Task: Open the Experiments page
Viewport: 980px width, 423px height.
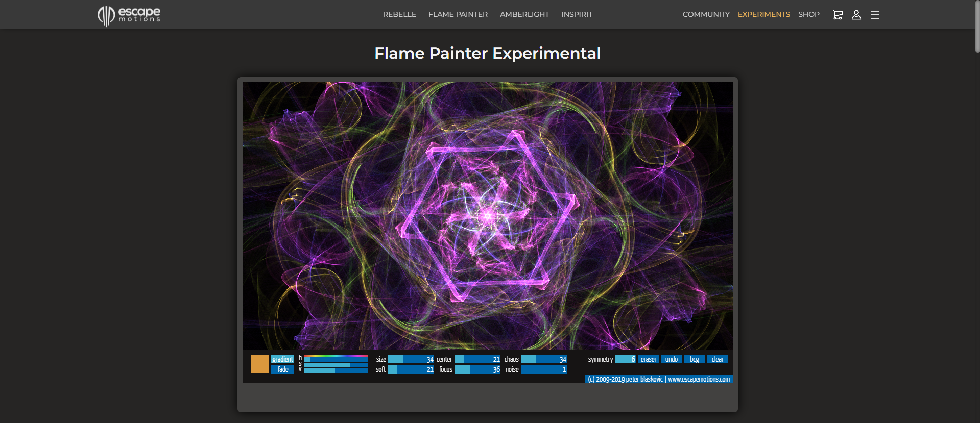Action: pos(764,14)
